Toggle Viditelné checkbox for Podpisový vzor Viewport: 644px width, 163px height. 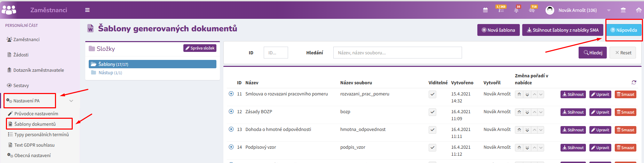pyautogui.click(x=432, y=148)
